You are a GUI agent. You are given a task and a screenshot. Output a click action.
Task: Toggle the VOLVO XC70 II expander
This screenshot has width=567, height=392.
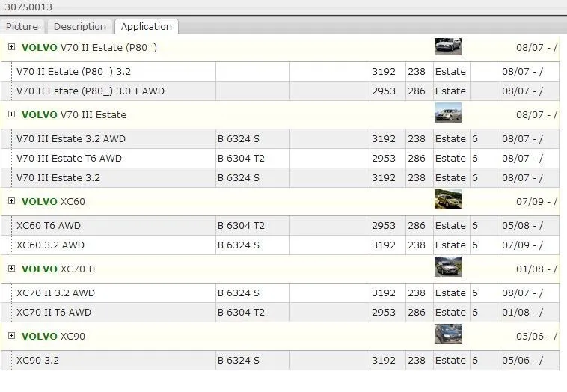click(x=11, y=269)
